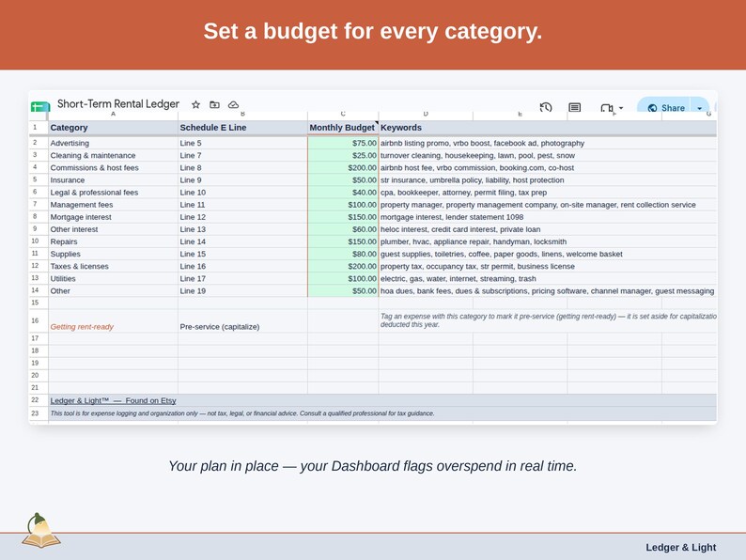
Task: Select the keywords cell starting 'electric, gas'
Action: [548, 279]
